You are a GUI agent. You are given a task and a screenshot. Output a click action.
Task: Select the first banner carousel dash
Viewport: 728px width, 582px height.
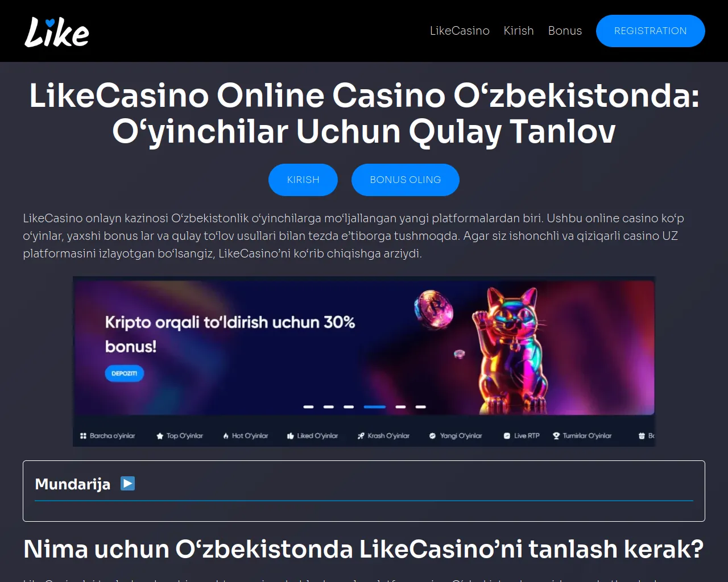pos(309,407)
